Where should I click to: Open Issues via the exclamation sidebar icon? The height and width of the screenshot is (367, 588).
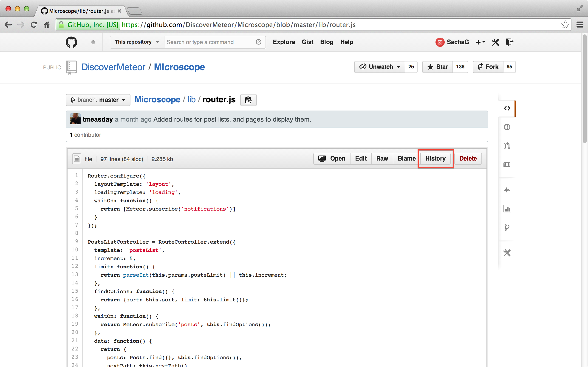coord(507,127)
